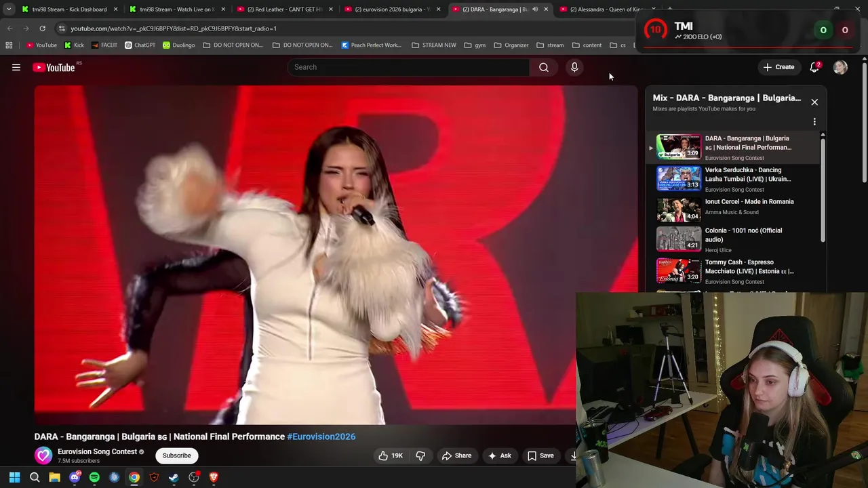The width and height of the screenshot is (868, 488).
Task: Click Eurovision Song Contest channel avatar
Action: [43, 455]
